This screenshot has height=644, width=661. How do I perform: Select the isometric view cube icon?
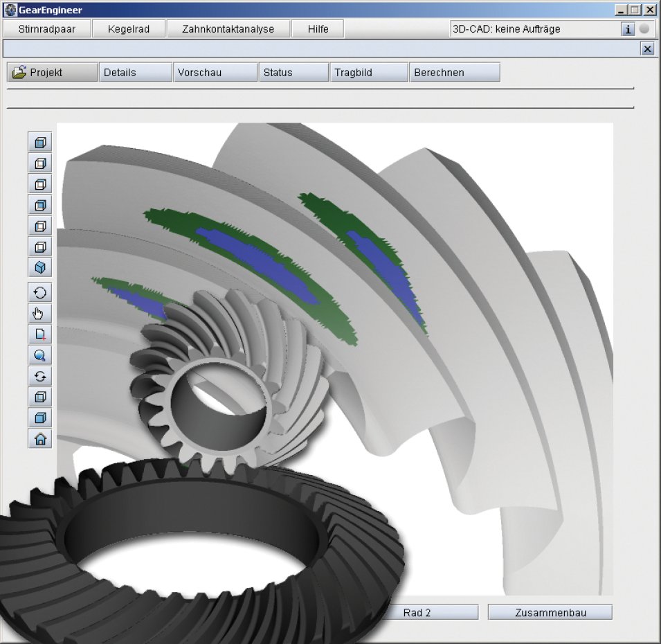point(40,267)
